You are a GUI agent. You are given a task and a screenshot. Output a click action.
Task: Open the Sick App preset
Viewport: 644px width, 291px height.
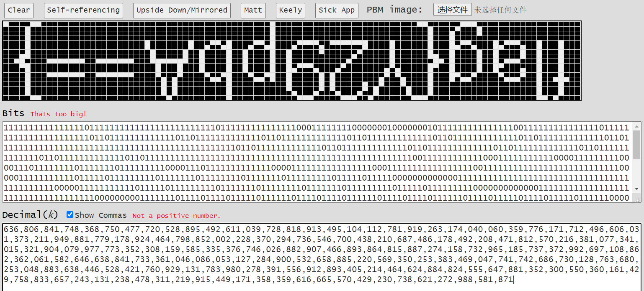pyautogui.click(x=337, y=10)
